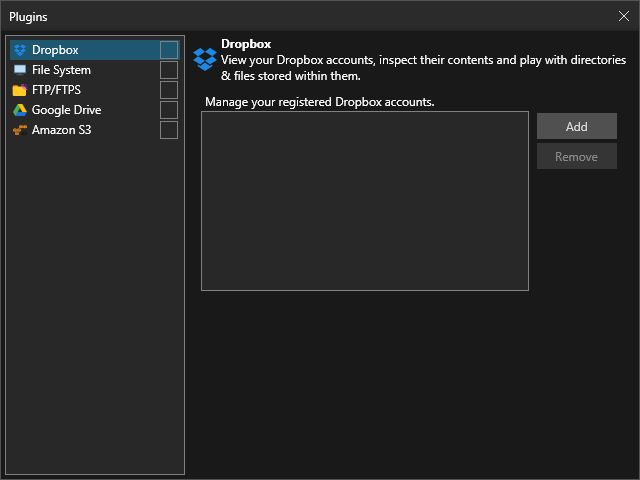The height and width of the screenshot is (480, 640).
Task: Click the bold Dropbox heading
Action: pos(246,44)
